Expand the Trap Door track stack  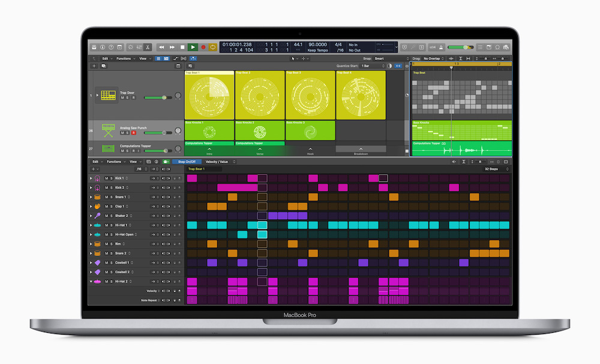pos(97,95)
